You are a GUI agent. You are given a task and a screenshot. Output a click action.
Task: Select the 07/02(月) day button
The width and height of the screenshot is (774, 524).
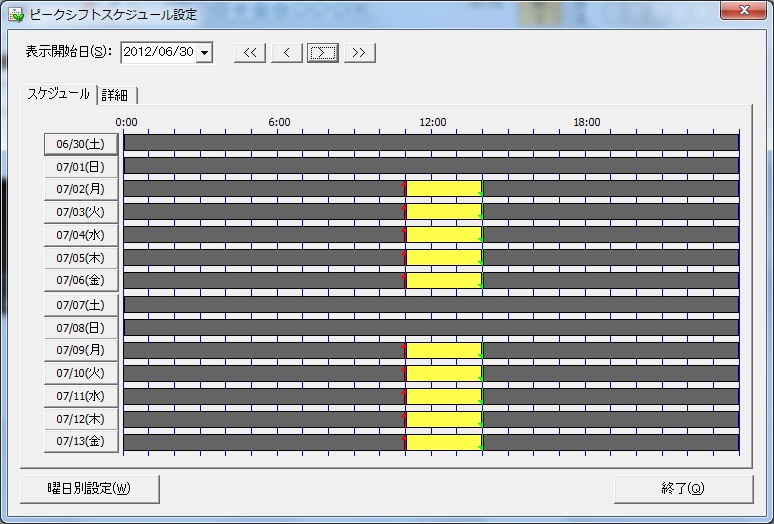pos(81,189)
